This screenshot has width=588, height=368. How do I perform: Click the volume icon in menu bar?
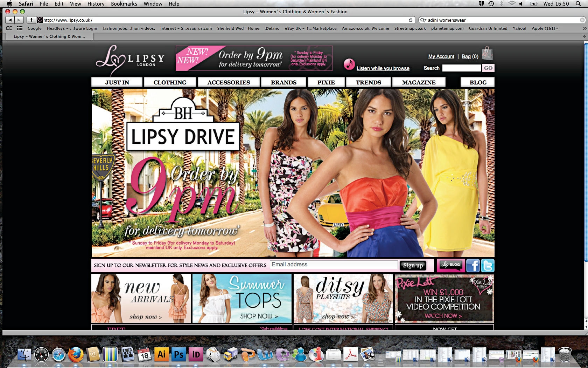point(521,4)
